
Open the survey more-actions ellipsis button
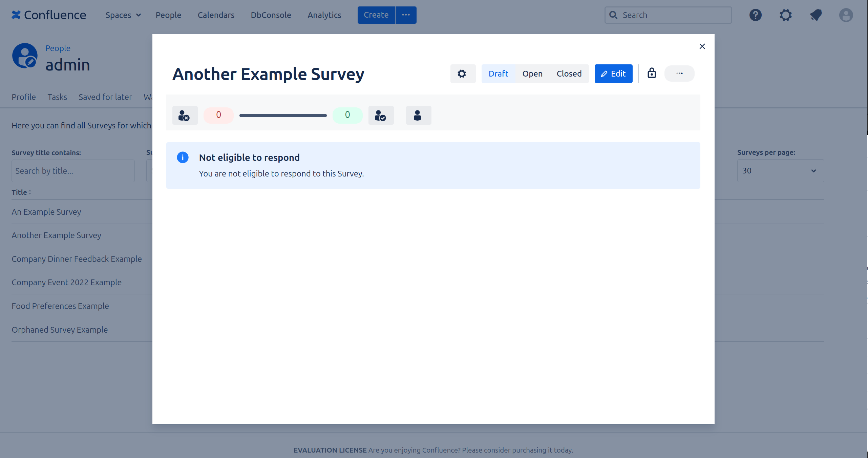point(679,74)
